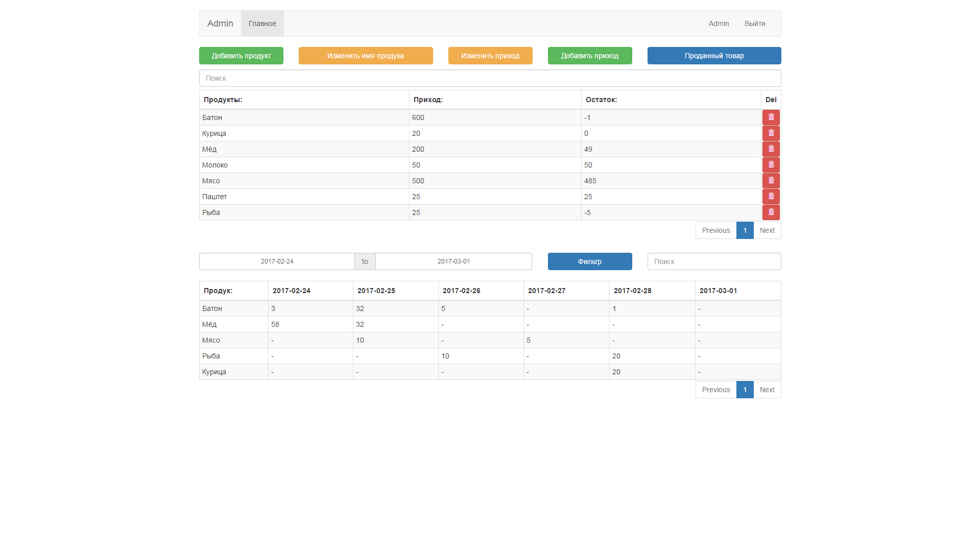Open the Проданный товар section
This screenshot has width=980, height=551.
click(714, 56)
